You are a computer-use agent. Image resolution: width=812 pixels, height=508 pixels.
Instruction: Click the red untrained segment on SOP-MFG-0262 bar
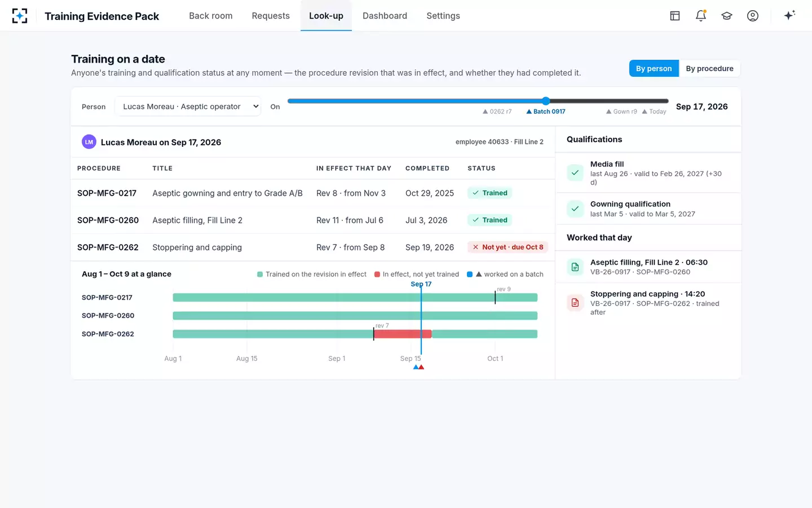click(403, 334)
